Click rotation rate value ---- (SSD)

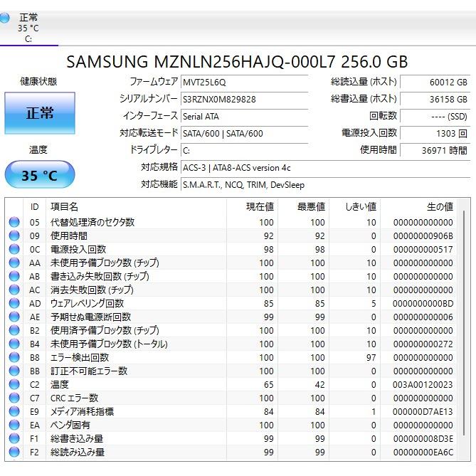point(435,116)
